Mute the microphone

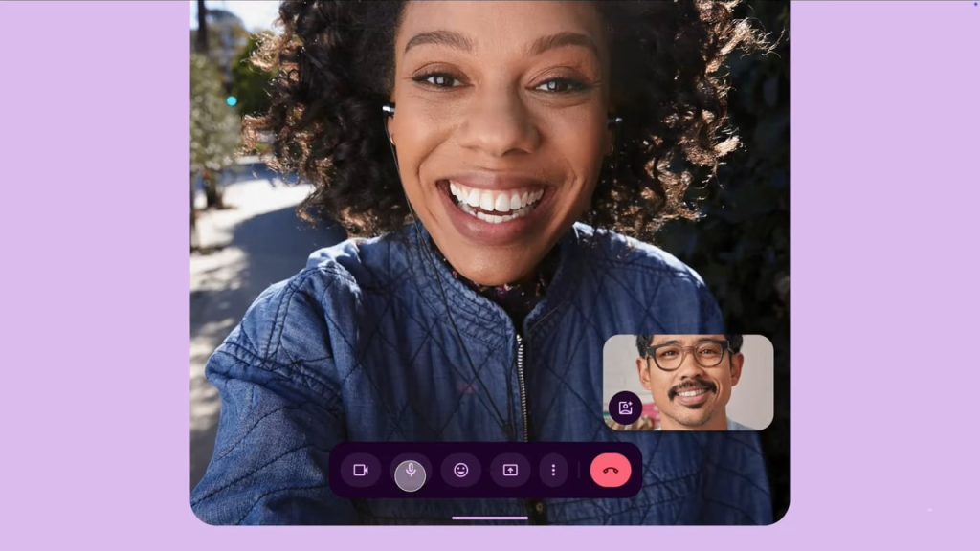pyautogui.click(x=411, y=471)
